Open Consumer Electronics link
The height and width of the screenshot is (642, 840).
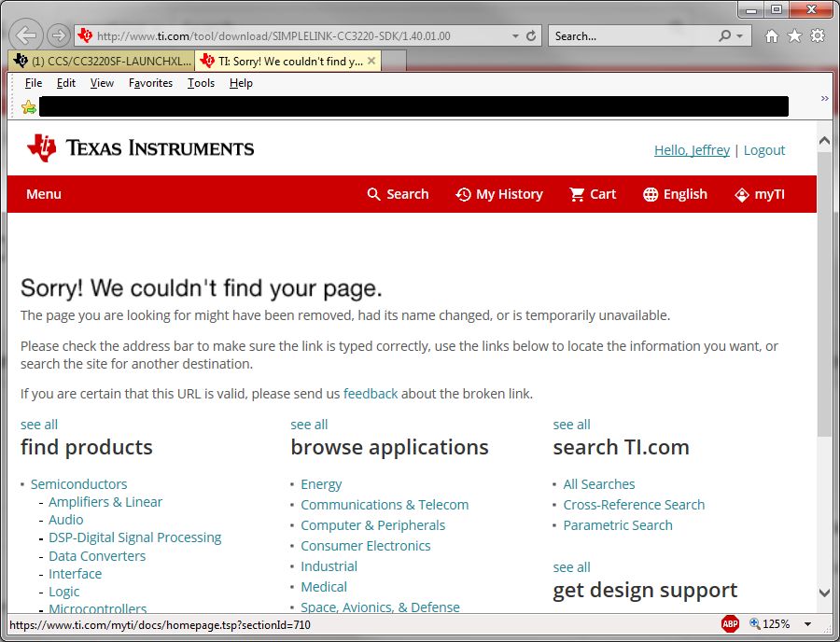[366, 546]
